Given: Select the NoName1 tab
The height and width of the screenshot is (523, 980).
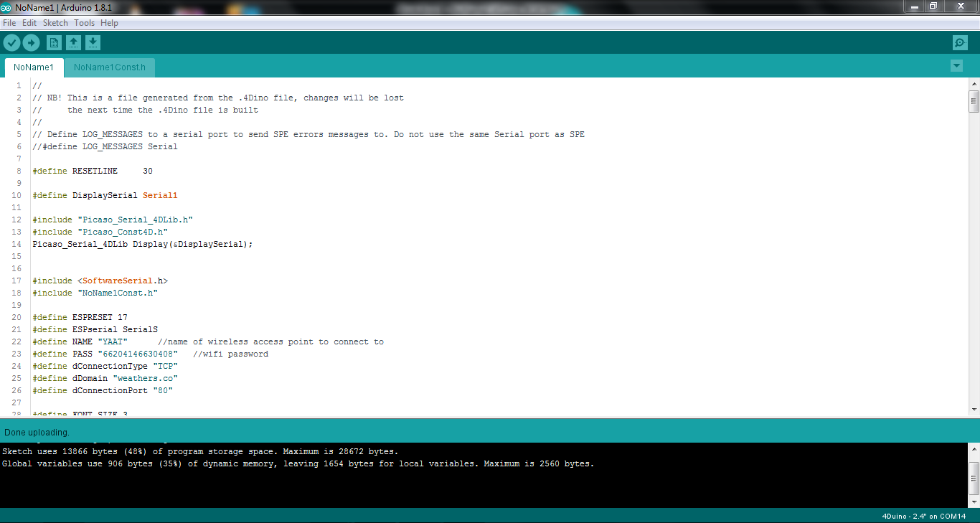Looking at the screenshot, I should pyautogui.click(x=34, y=67).
